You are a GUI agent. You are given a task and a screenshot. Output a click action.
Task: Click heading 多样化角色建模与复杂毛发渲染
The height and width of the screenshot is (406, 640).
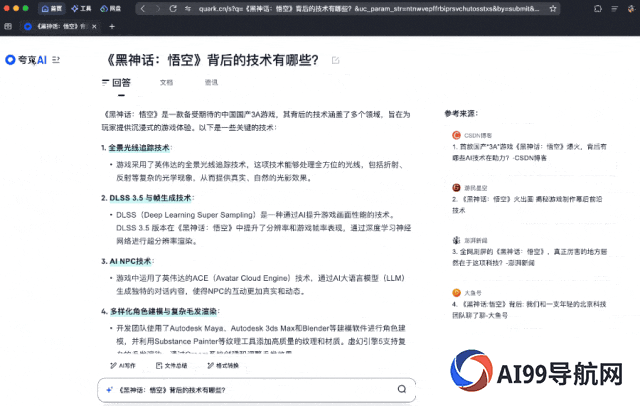click(164, 311)
